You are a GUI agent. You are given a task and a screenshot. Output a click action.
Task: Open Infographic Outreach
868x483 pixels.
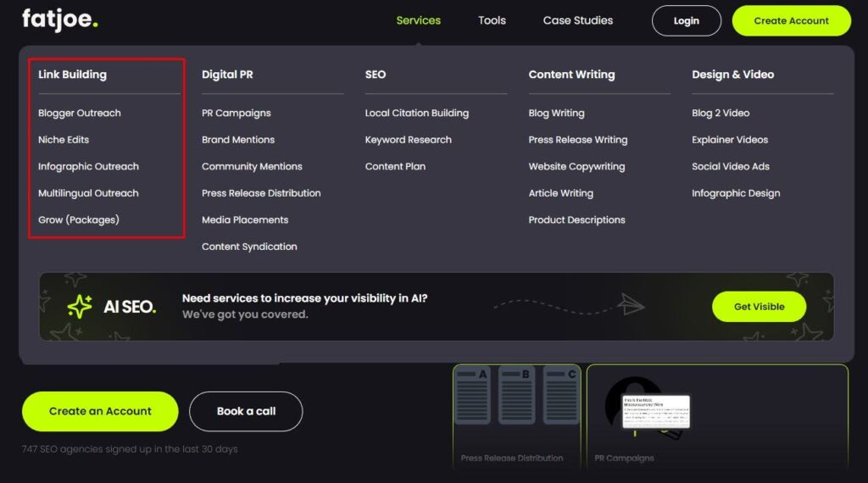pos(88,167)
